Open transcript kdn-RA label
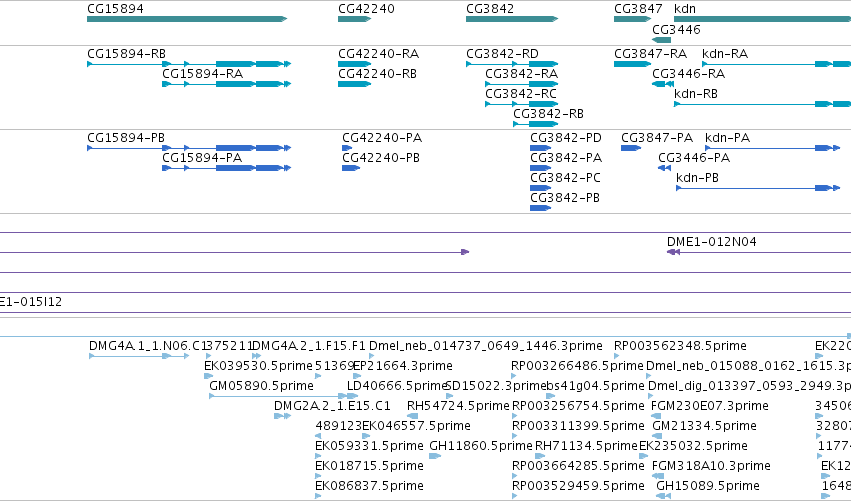 [x=725, y=54]
